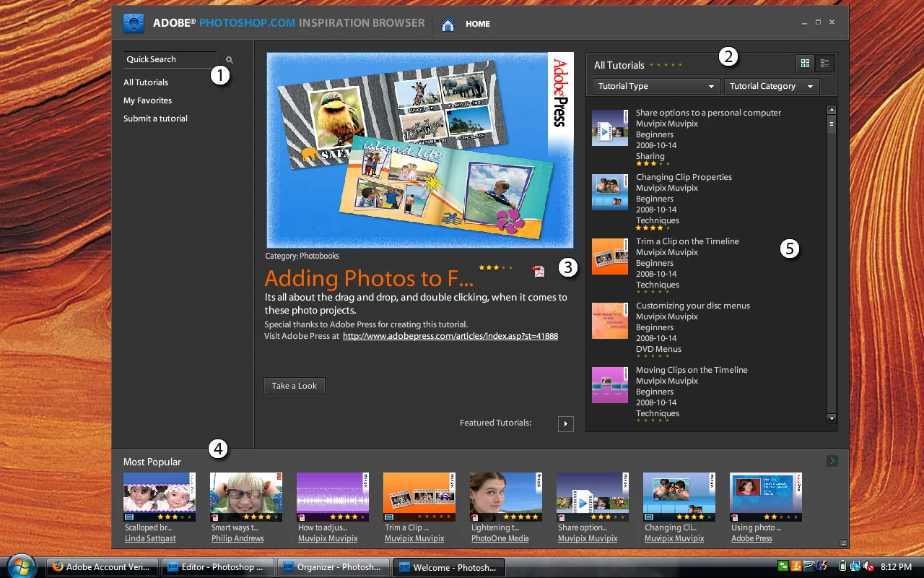
Task: Open Philip Andrews author link
Action: point(237,538)
